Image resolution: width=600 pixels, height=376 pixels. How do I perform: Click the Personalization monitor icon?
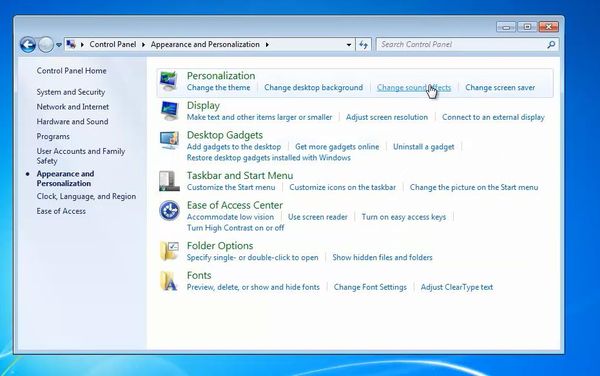(169, 81)
